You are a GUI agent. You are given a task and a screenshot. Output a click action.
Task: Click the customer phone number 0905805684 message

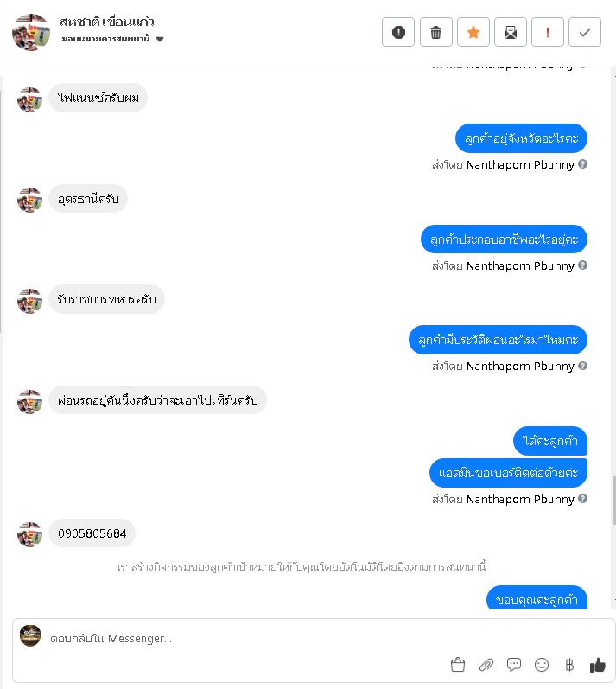(92, 533)
